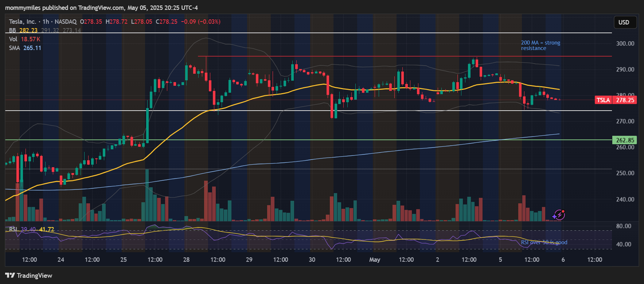Click the SMA value 265.11
The height and width of the screenshot is (284, 644).
[32, 48]
